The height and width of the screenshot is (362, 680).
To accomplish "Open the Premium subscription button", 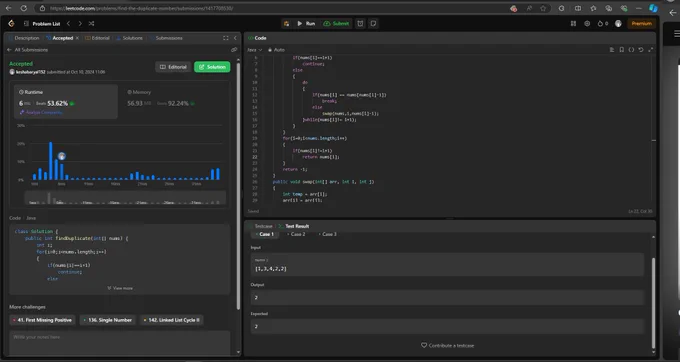I will pyautogui.click(x=641, y=23).
